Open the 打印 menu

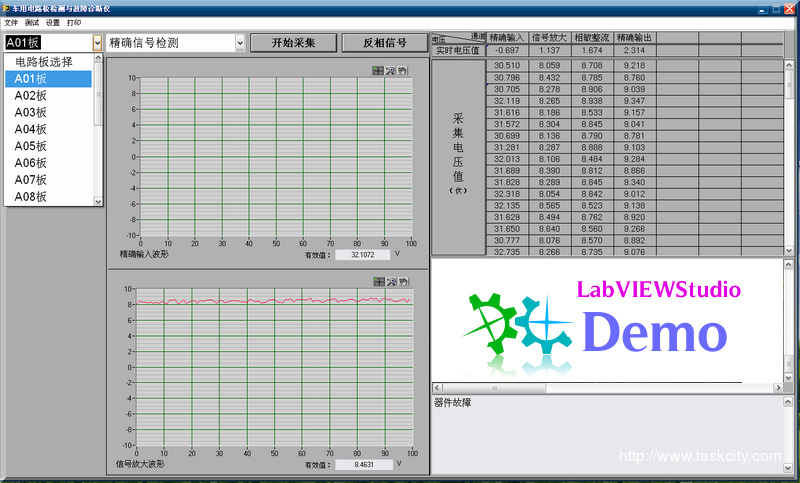[74, 22]
